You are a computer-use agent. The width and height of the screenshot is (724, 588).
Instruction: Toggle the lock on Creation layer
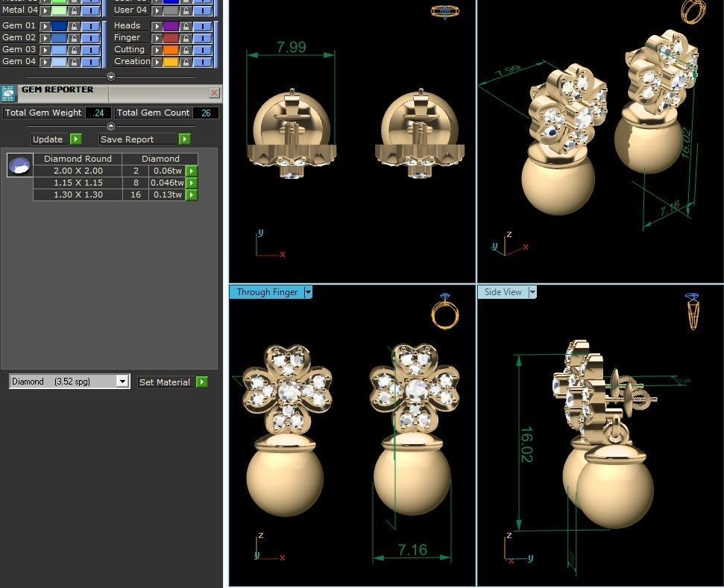coord(186,62)
